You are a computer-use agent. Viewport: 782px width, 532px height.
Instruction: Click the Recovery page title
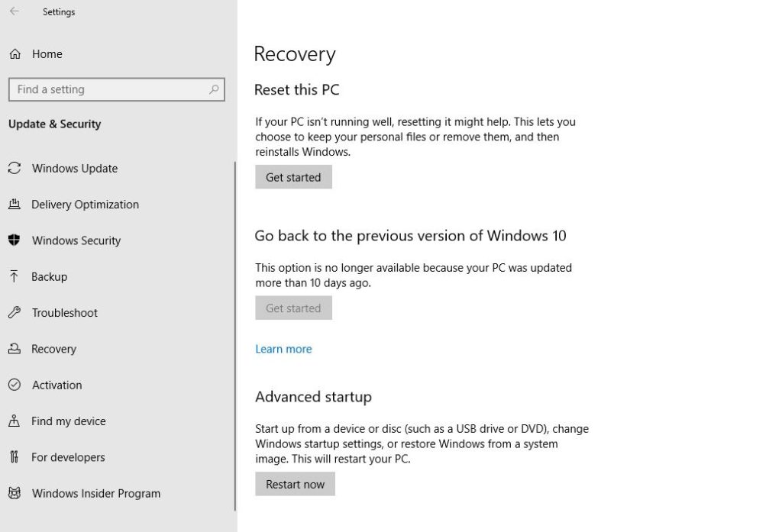[x=295, y=54]
